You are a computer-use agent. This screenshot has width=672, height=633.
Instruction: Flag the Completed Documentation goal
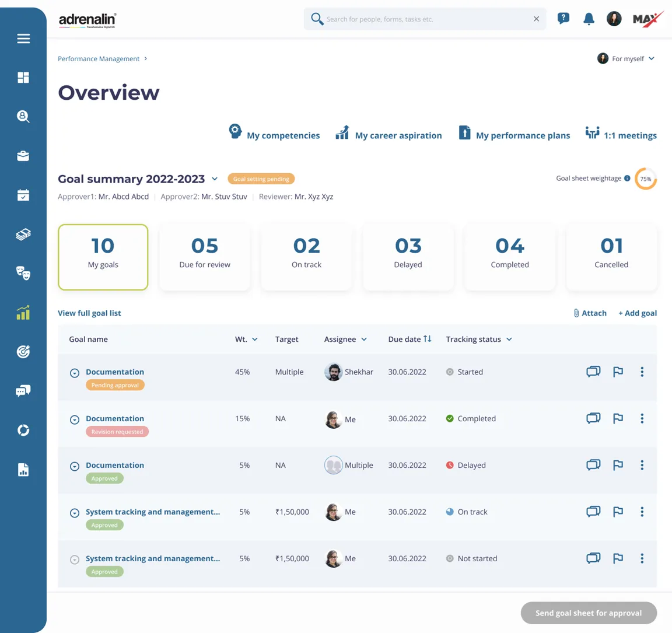click(618, 418)
